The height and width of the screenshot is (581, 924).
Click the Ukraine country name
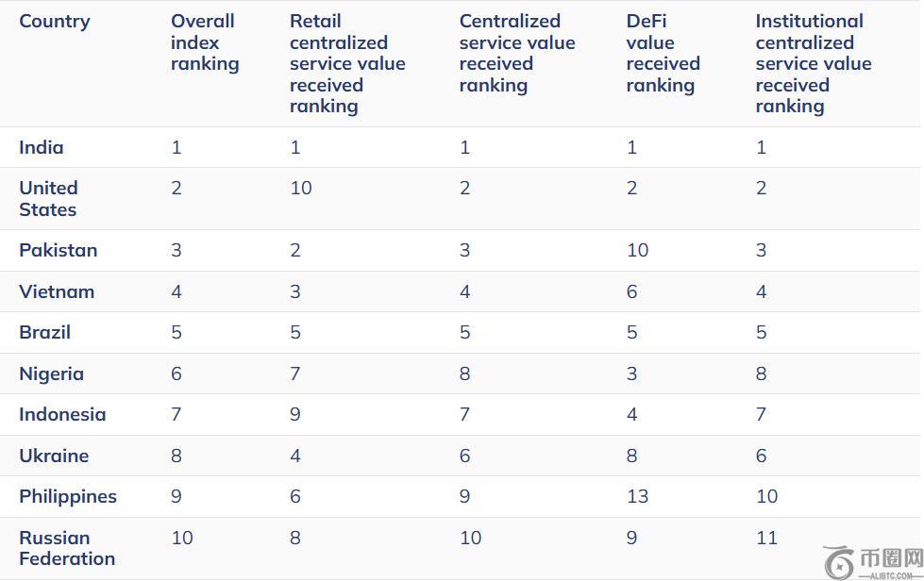tap(54, 456)
